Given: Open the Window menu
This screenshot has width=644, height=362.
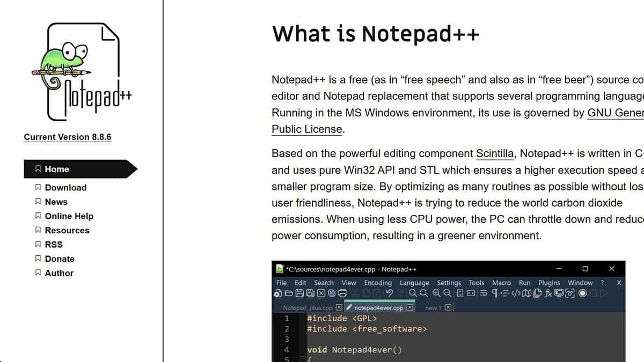Looking at the screenshot, I should coord(580,283).
